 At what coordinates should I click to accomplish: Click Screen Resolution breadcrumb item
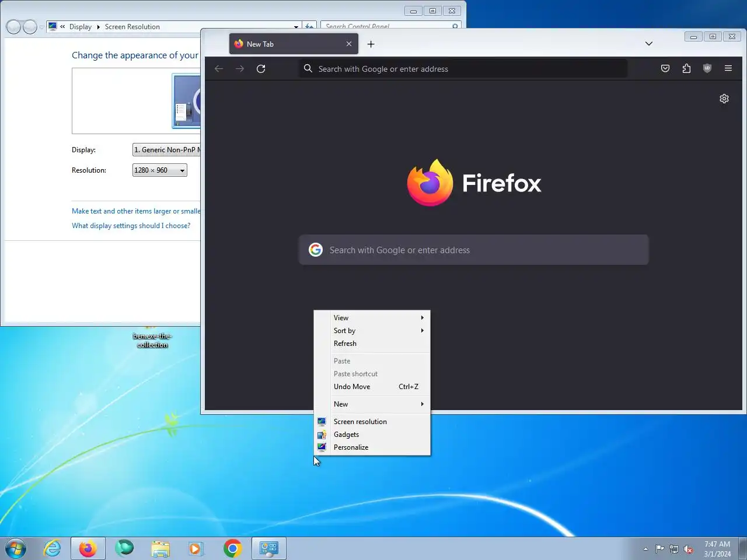pyautogui.click(x=132, y=27)
